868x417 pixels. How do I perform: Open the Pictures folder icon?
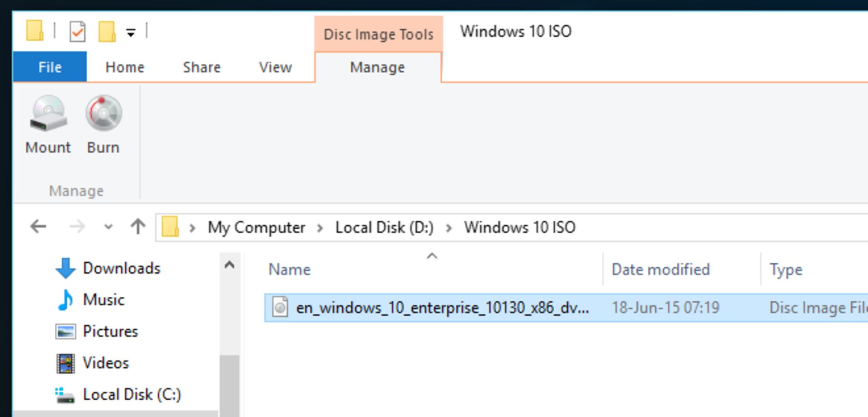click(66, 331)
